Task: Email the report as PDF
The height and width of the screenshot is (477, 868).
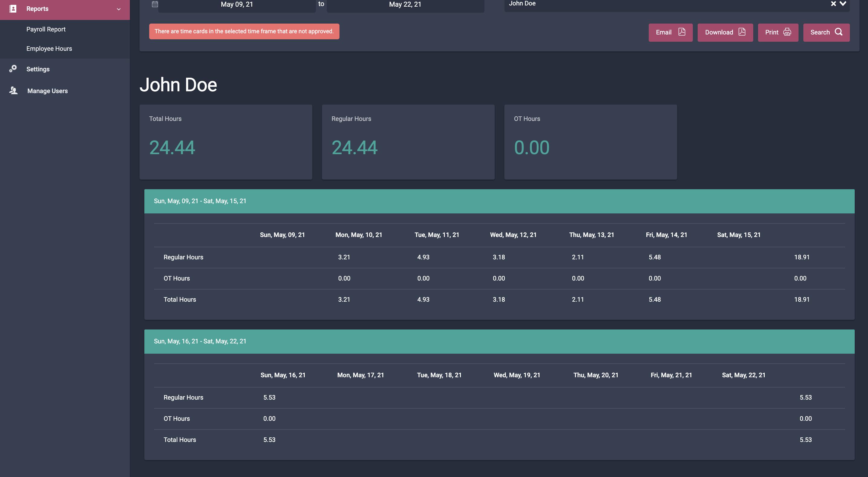Action: coord(670,32)
